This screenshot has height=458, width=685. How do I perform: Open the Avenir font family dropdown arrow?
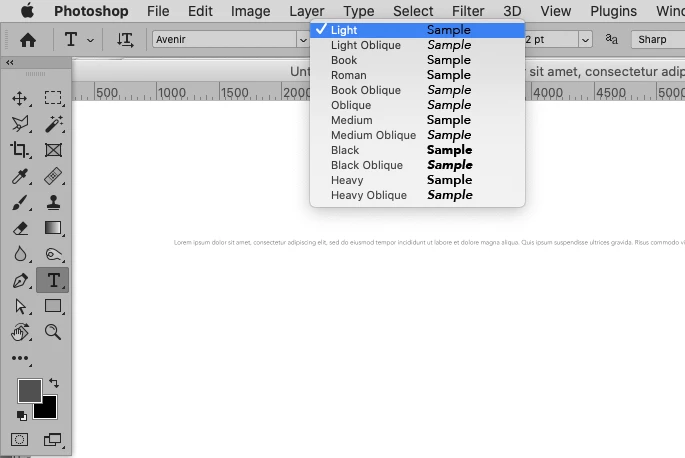[x=303, y=40]
